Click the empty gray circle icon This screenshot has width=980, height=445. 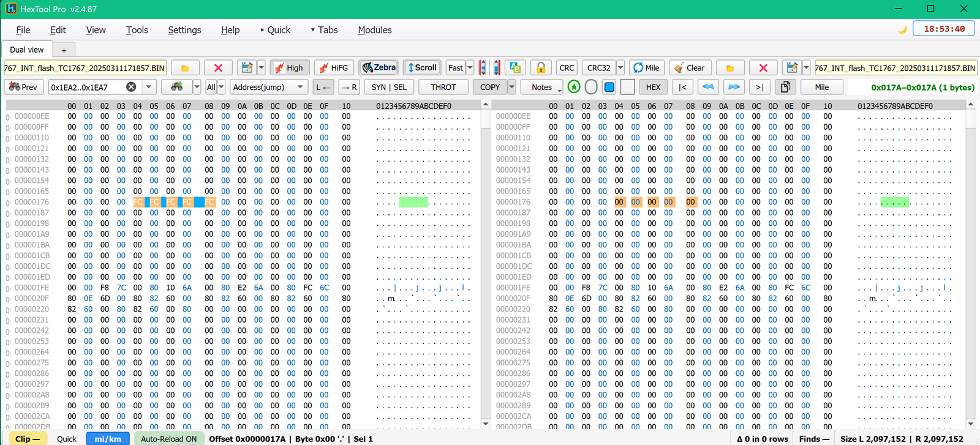point(591,87)
